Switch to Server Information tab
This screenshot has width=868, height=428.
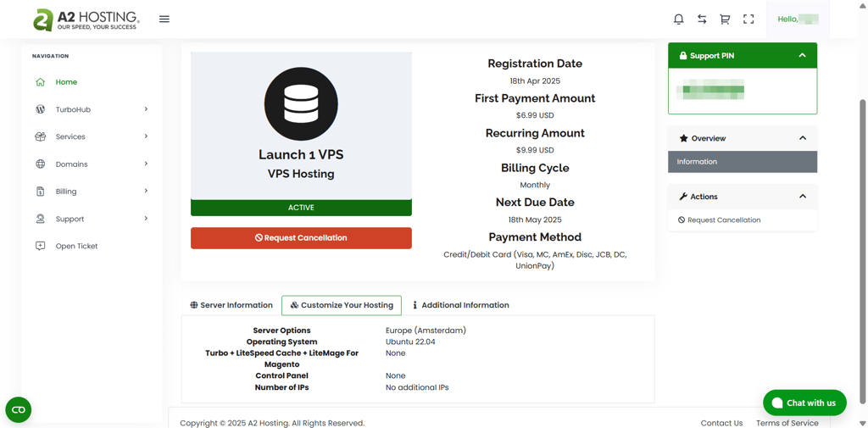click(231, 305)
